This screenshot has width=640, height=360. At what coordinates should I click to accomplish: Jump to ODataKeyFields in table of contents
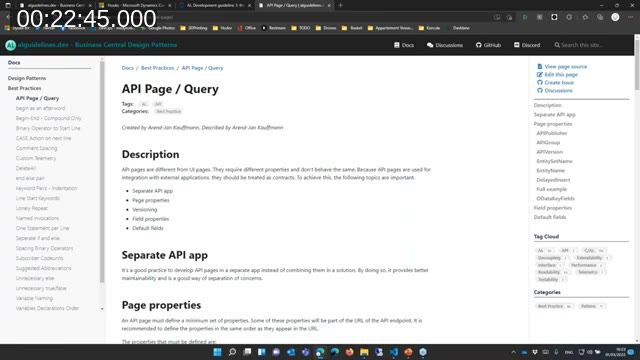pos(556,199)
